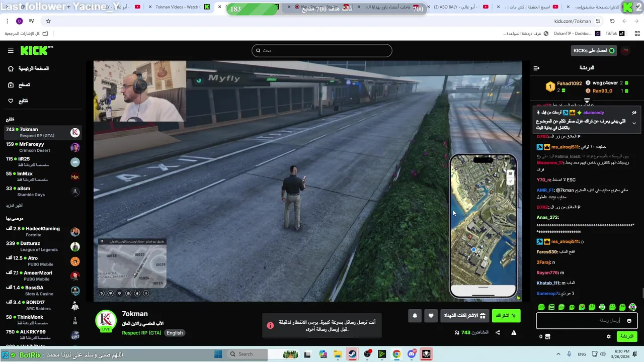Click the green Subscribe button under the stream
This screenshot has height=362, width=644.
506,316
